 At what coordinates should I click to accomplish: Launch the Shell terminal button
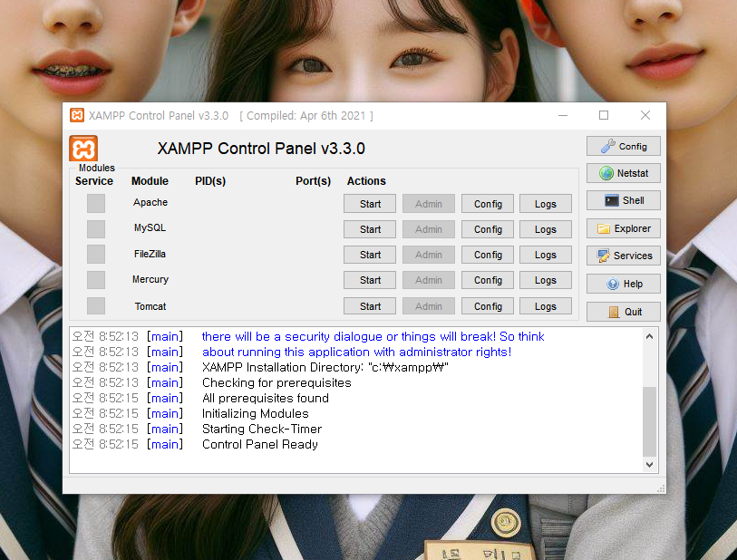pos(624,200)
